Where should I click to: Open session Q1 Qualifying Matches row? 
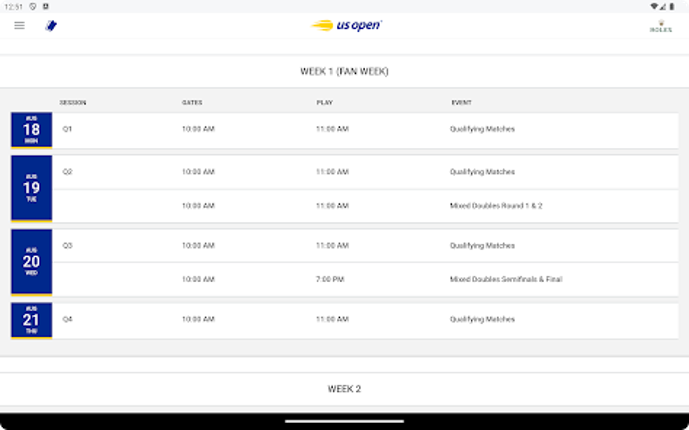click(364, 129)
